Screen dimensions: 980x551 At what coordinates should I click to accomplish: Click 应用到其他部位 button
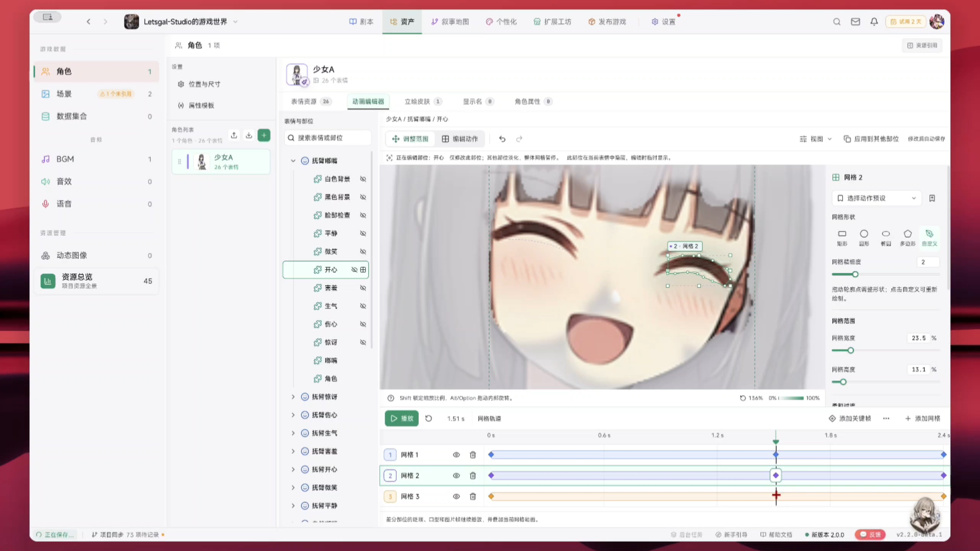(871, 139)
